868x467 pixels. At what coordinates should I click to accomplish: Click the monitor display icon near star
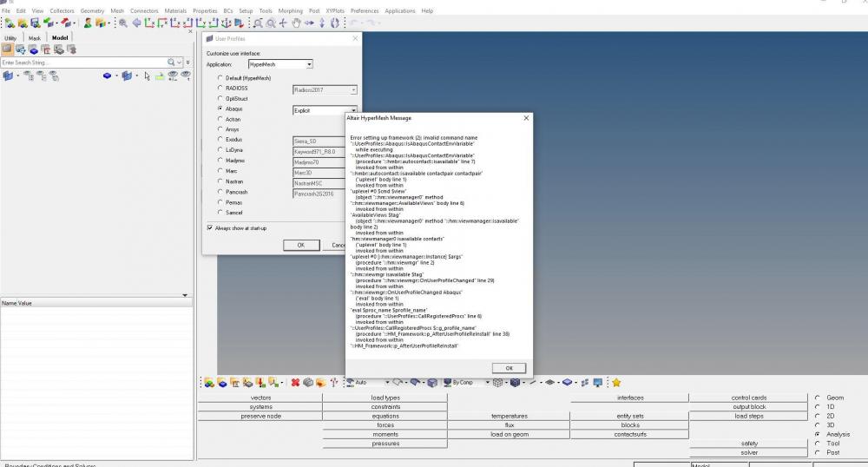click(597, 382)
